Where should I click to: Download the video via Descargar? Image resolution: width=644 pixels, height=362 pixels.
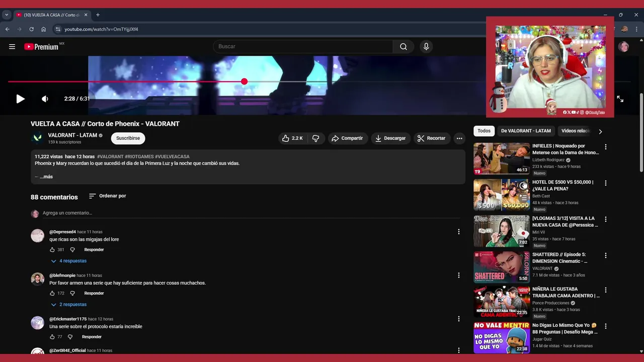tap(390, 138)
